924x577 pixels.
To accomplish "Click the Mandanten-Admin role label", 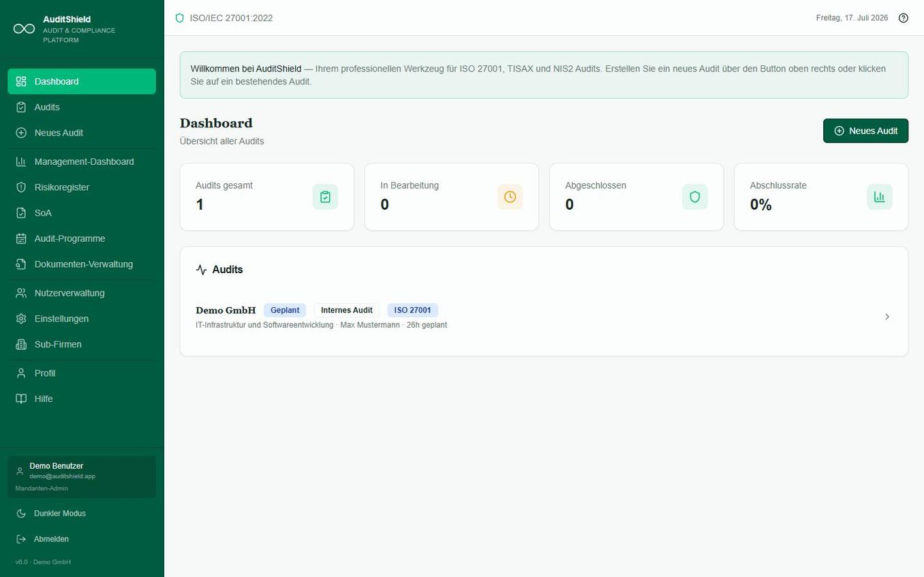I will [42, 488].
